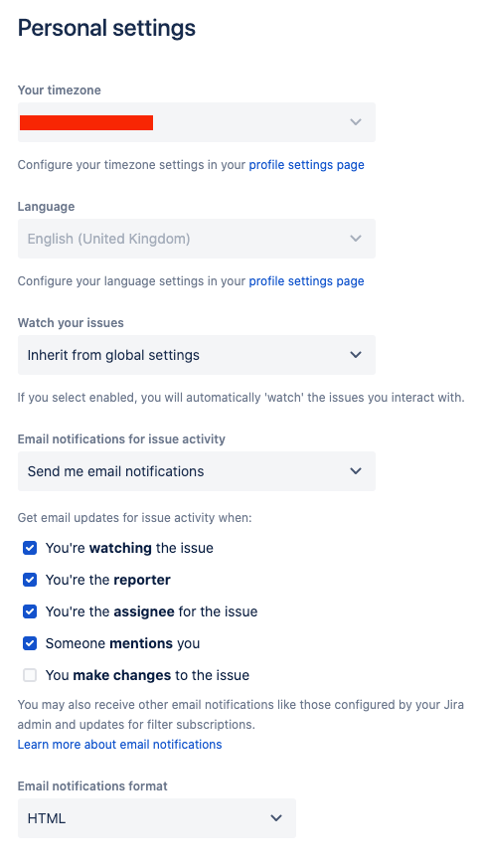Open profile settings page link under timezone
Viewport: 481px width, 868px height.
tap(307, 165)
